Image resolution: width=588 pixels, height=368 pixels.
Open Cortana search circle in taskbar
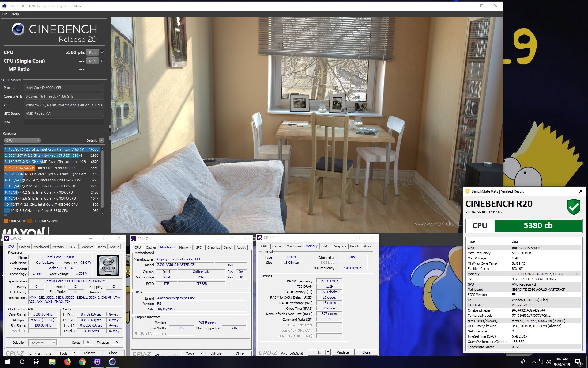22,362
